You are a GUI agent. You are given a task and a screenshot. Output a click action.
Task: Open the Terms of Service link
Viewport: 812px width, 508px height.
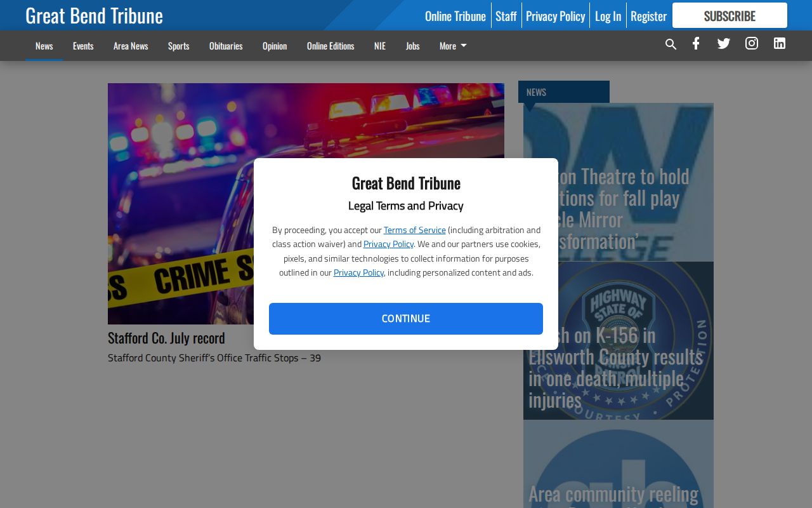click(x=415, y=230)
